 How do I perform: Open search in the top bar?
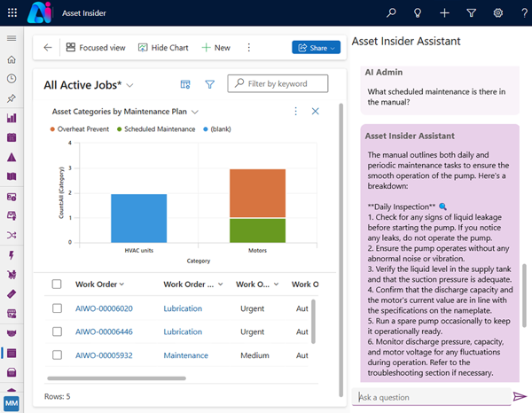[x=391, y=13]
